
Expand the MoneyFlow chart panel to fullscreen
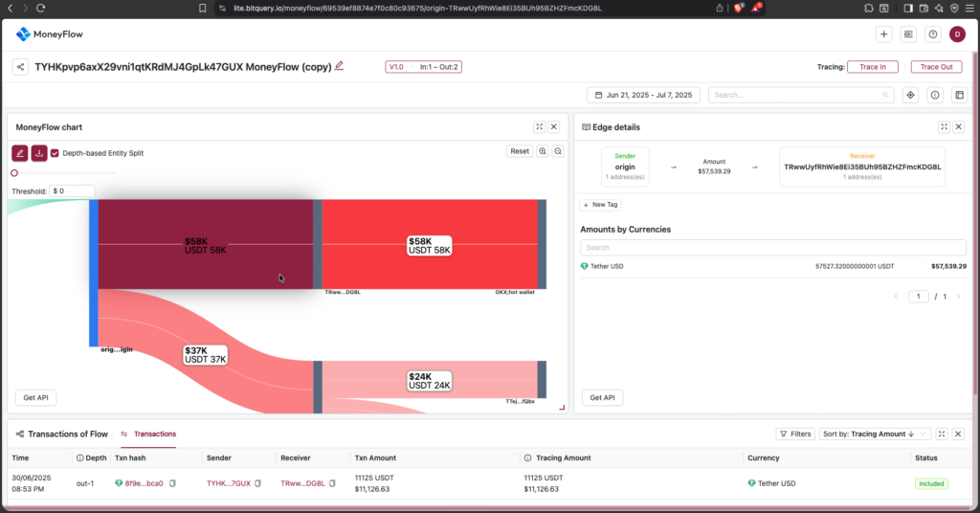pyautogui.click(x=540, y=127)
